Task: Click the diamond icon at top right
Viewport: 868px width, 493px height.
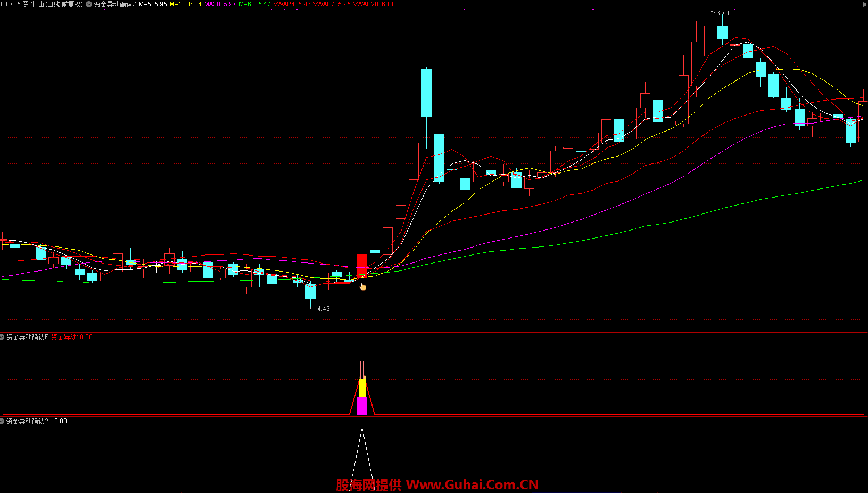Action: (856, 4)
